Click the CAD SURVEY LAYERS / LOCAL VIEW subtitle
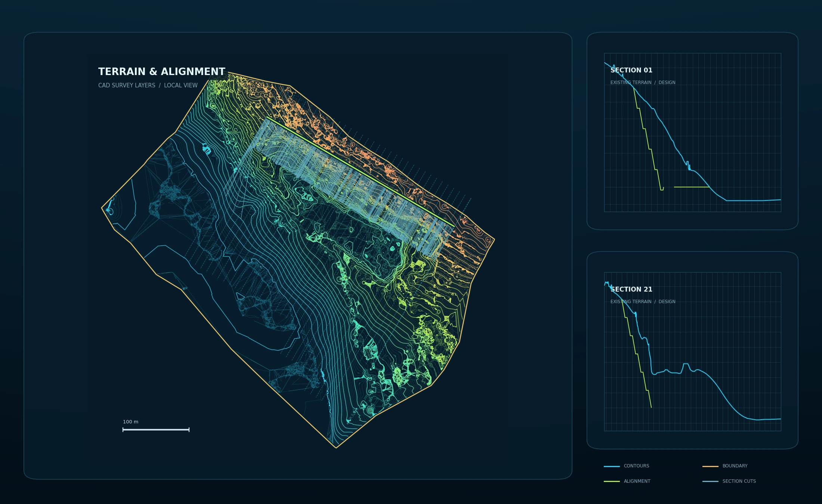This screenshot has height=504, width=822. click(x=148, y=85)
